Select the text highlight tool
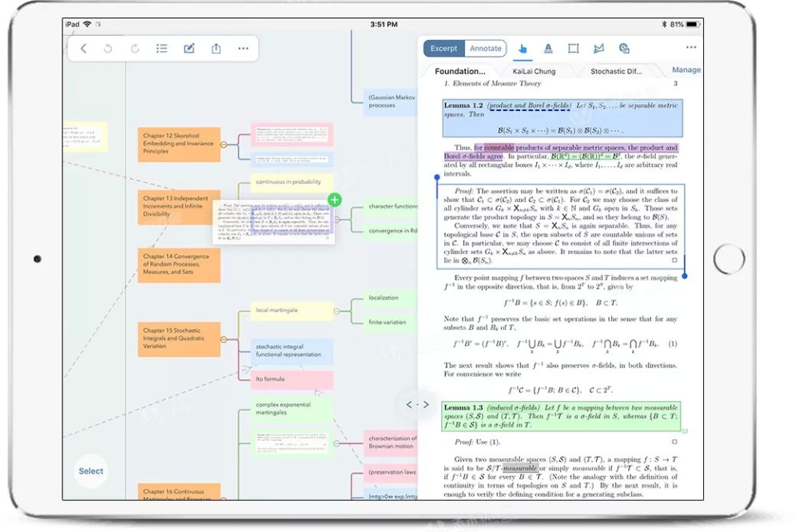This screenshot has height=532, width=799. pyautogui.click(x=548, y=49)
